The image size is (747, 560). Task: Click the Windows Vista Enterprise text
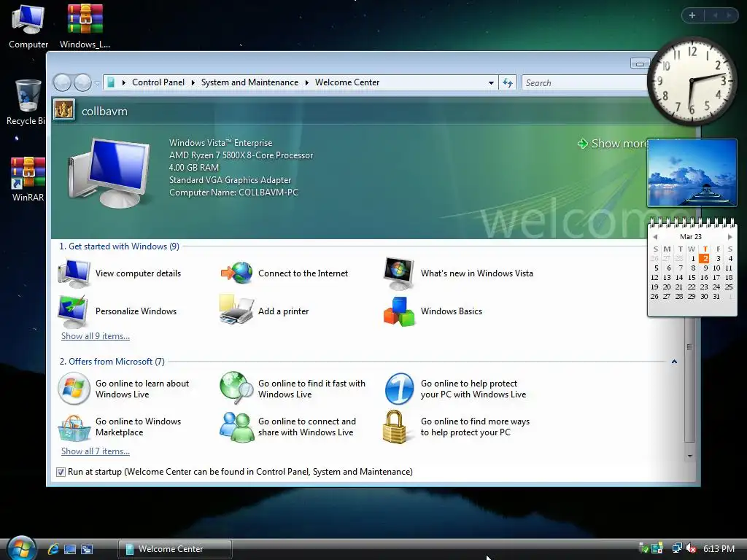[220, 143]
